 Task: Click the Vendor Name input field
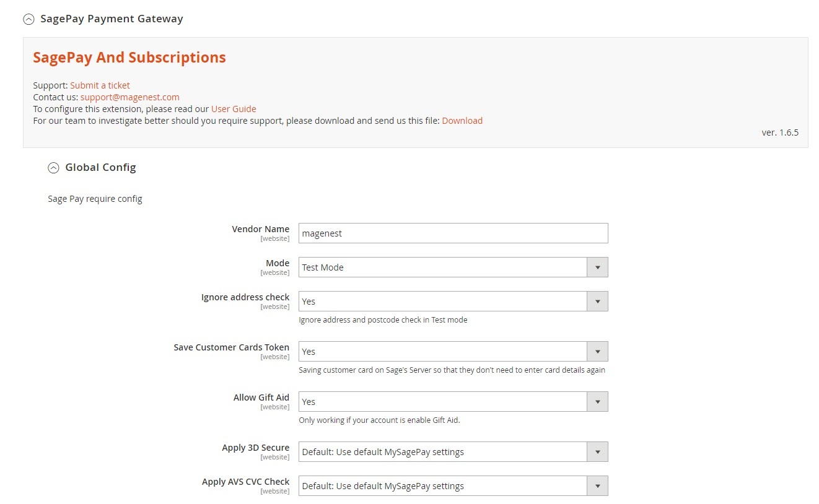[453, 233]
